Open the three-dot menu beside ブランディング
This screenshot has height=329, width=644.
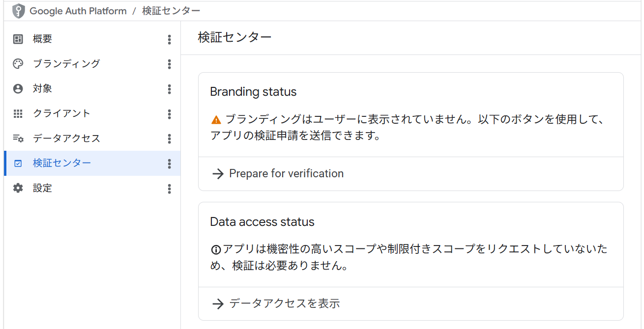click(170, 64)
